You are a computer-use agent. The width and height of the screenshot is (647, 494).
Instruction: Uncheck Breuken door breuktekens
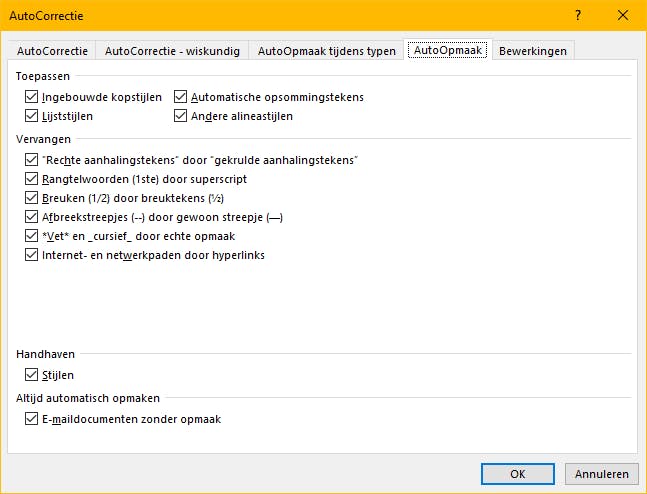pos(32,198)
